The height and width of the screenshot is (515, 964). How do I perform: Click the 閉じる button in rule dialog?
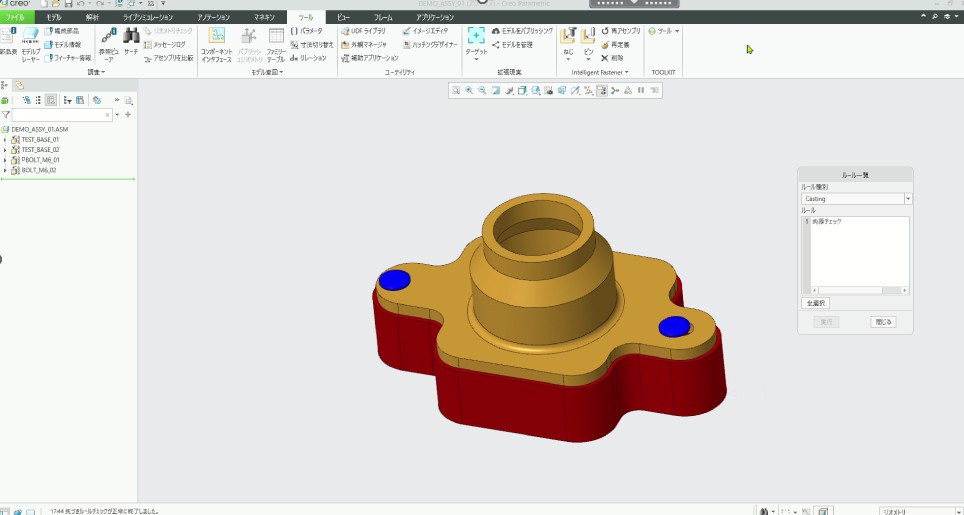click(x=883, y=322)
